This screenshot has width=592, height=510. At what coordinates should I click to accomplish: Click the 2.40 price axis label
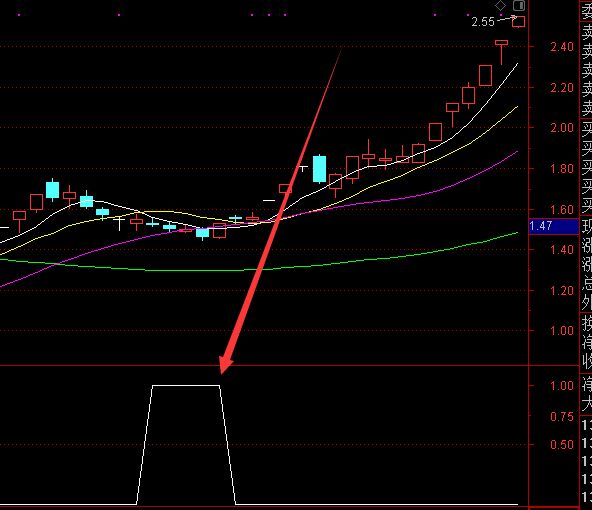coord(562,47)
